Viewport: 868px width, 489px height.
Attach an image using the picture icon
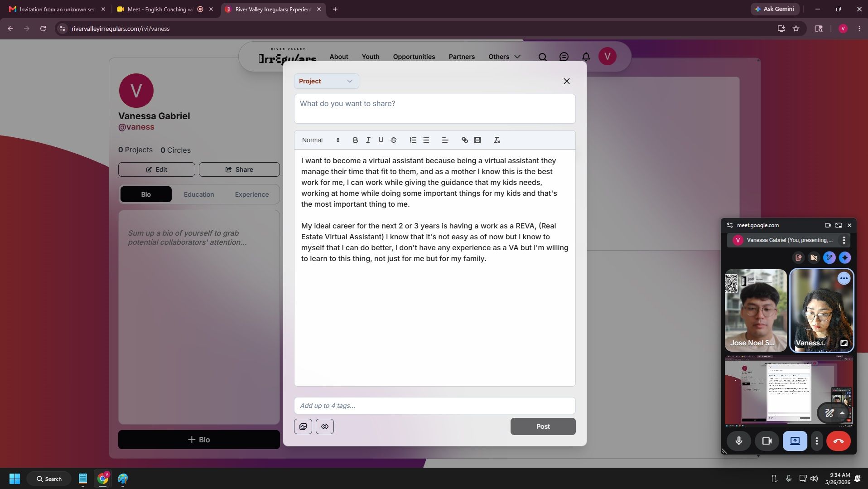click(303, 426)
